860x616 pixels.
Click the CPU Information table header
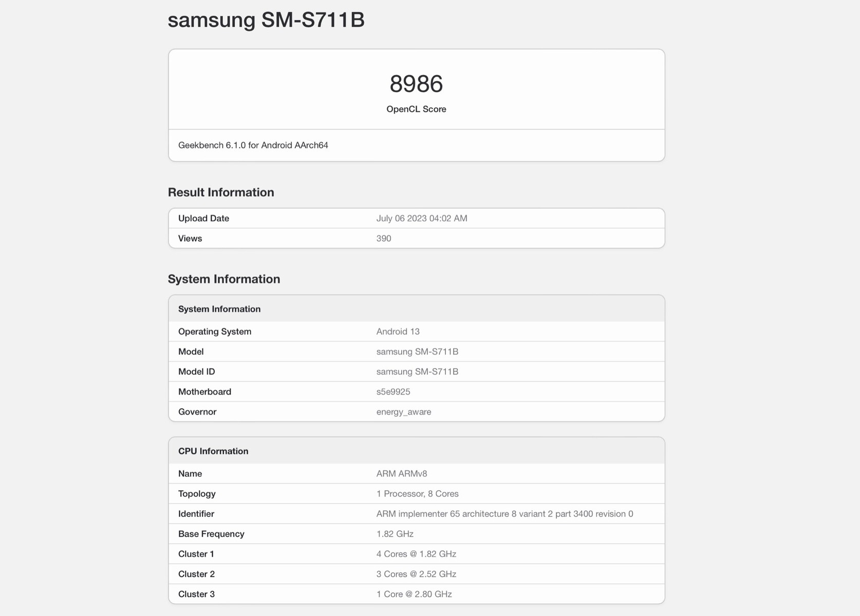pos(213,451)
